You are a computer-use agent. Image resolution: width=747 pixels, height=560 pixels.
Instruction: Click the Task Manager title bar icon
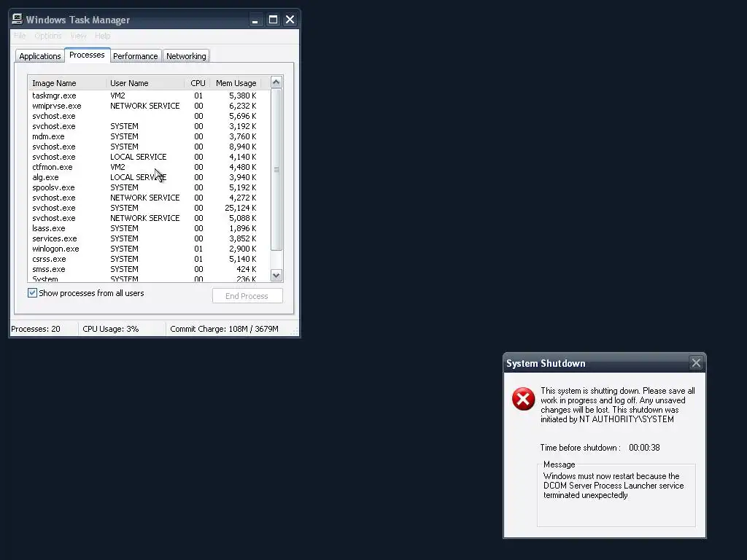click(x=18, y=19)
